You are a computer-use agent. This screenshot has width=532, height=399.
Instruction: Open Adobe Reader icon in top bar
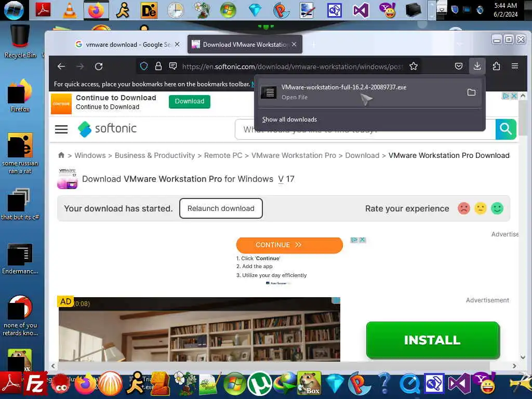43,10
